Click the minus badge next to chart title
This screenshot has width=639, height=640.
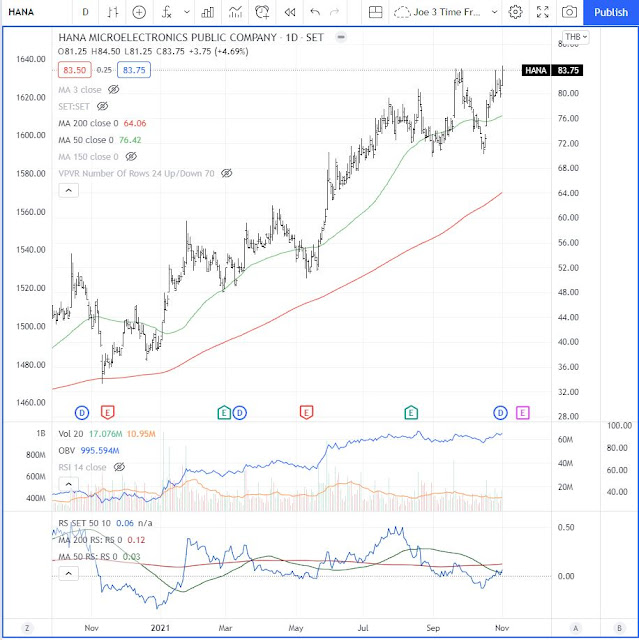(341, 37)
